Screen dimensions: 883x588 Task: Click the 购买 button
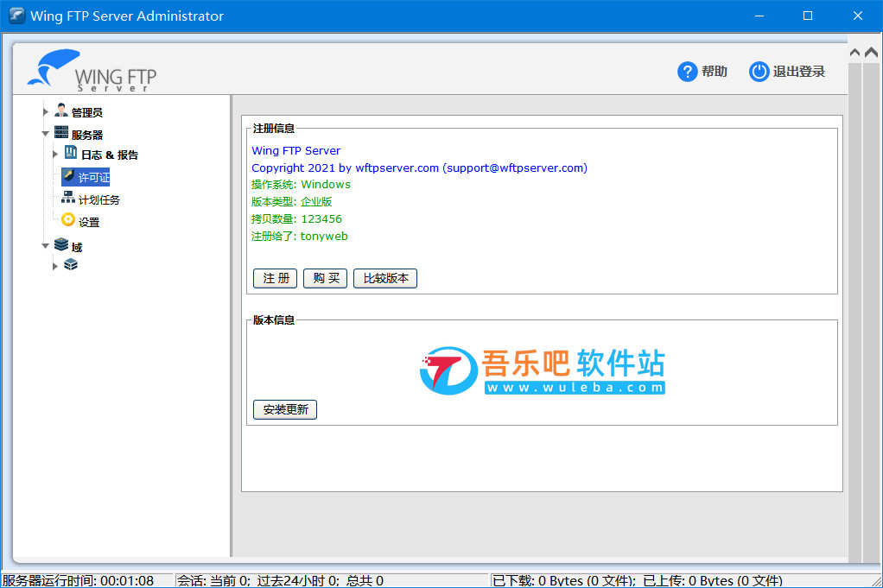(326, 279)
